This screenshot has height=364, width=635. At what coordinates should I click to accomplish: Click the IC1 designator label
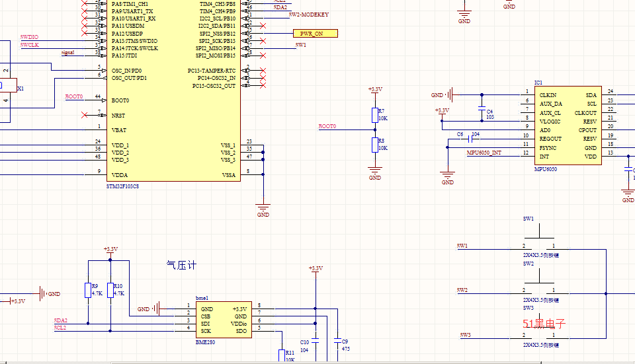tap(538, 83)
